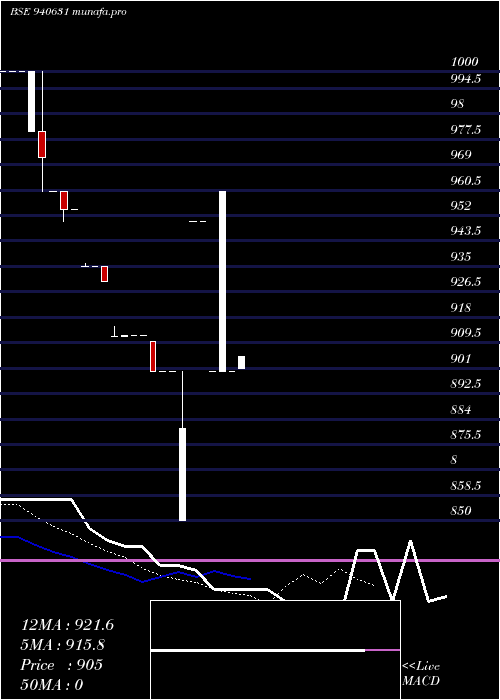The image size is (500, 700).
Task: Click the 935 price level label
Action: (x=461, y=257)
